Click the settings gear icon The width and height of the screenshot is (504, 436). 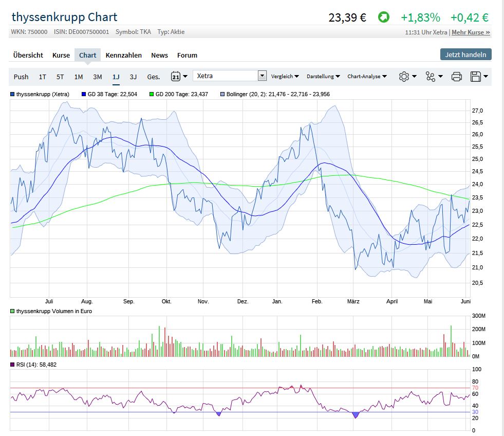(404, 77)
